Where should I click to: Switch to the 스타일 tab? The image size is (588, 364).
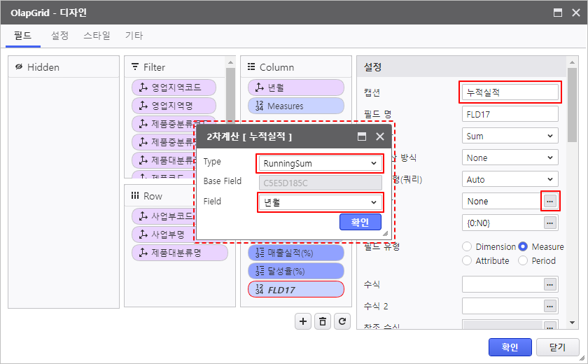click(x=97, y=35)
